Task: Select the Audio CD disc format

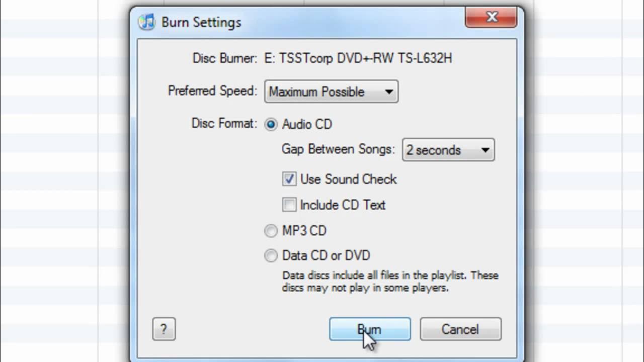Action: [271, 125]
